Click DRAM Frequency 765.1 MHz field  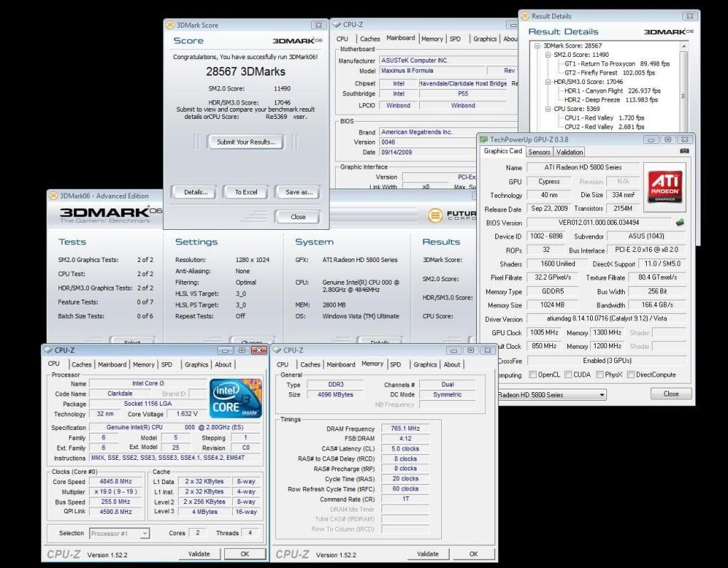pos(406,428)
